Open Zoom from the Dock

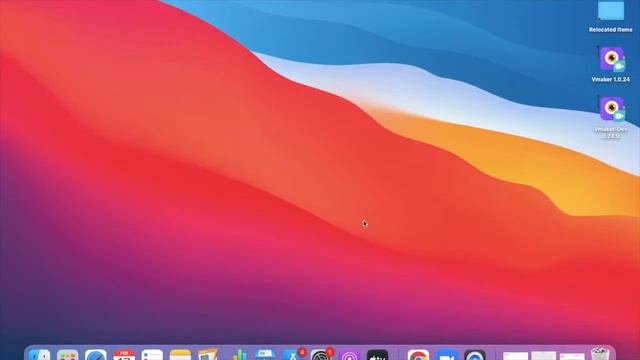(x=447, y=355)
